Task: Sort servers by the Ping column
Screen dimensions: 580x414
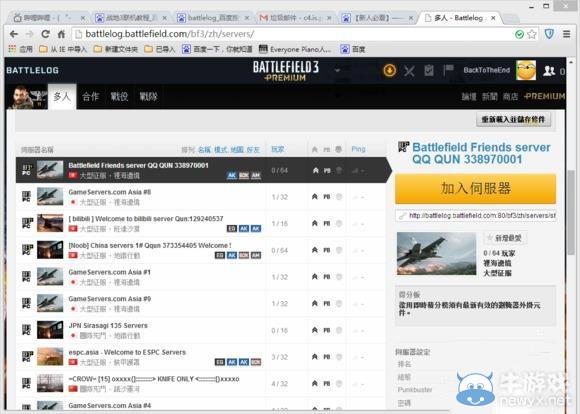Action: [x=358, y=149]
